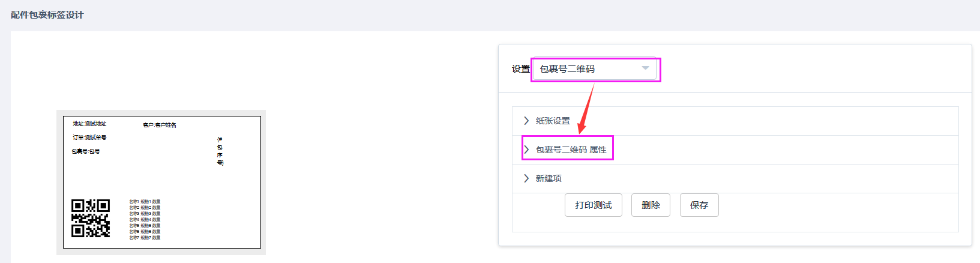Expand the 纸张设置 section
The width and height of the screenshot is (980, 263).
point(735,121)
